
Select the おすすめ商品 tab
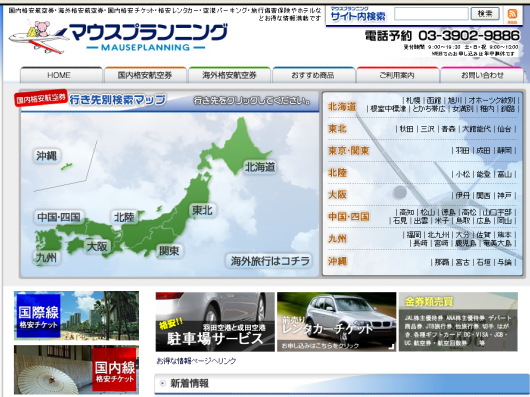[313, 75]
